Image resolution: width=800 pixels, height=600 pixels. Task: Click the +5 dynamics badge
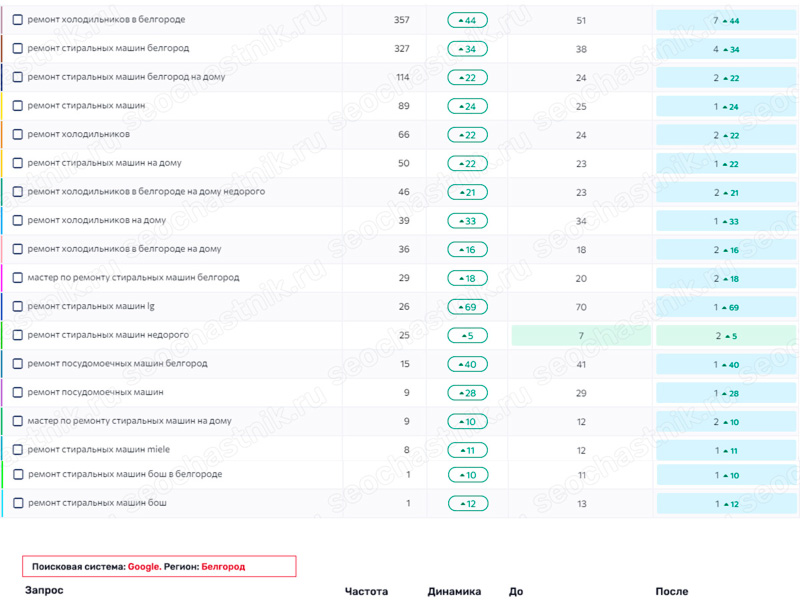click(x=467, y=336)
